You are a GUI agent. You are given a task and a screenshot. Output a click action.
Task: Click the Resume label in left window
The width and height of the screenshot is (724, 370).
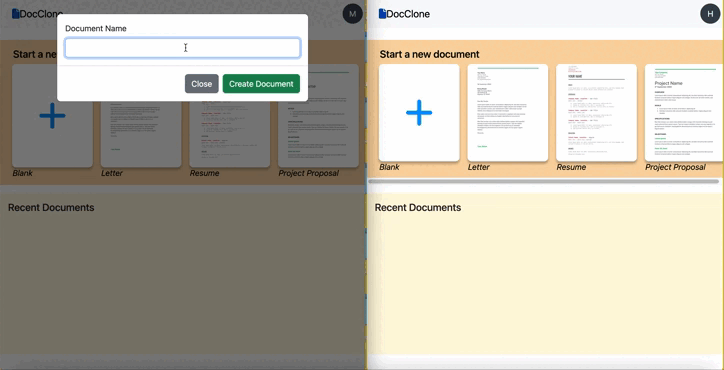[x=204, y=173]
